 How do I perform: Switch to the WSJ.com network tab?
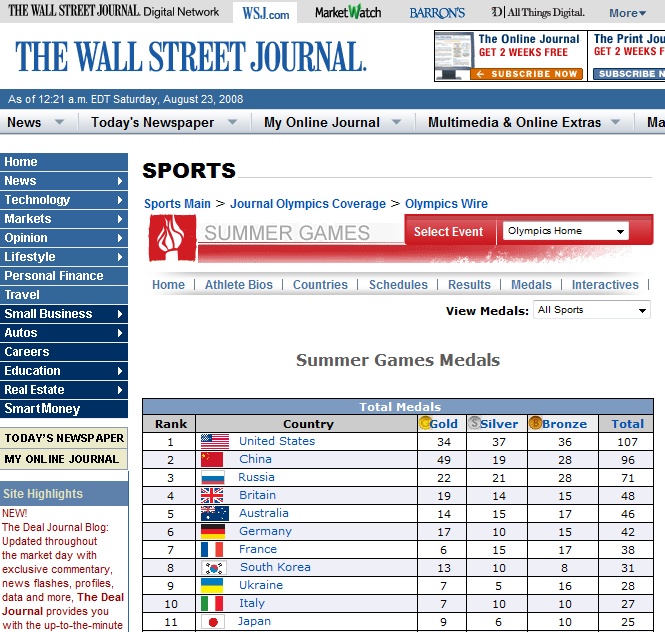pyautogui.click(x=265, y=13)
